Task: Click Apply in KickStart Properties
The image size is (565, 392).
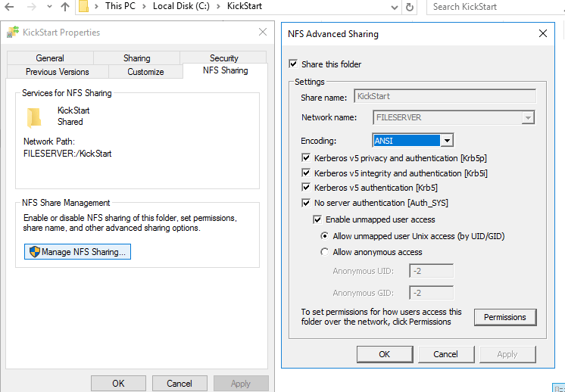Action: [x=241, y=384]
